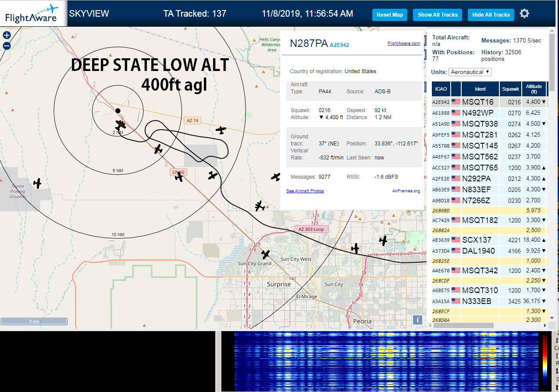Select the 268ECF ICAO row
Viewport: 559px width, 392px height.
(490, 311)
